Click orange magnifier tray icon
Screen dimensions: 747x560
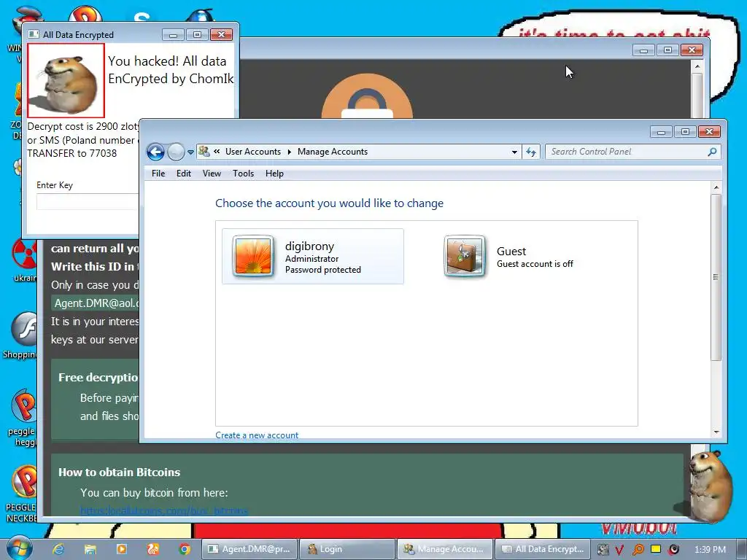[x=638, y=550]
